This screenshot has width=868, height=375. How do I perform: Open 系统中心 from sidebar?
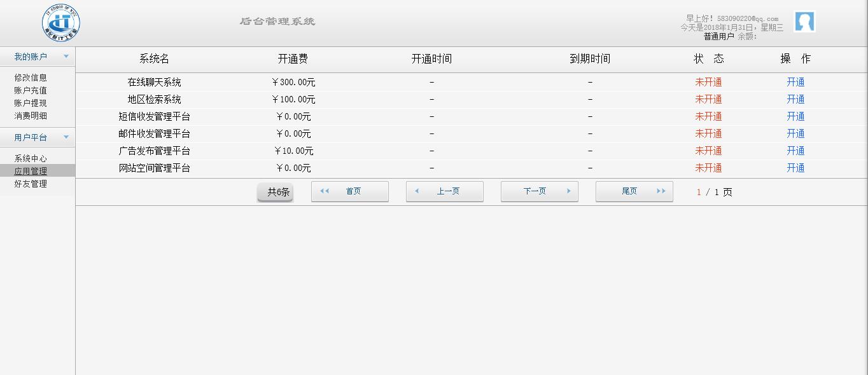[x=31, y=158]
